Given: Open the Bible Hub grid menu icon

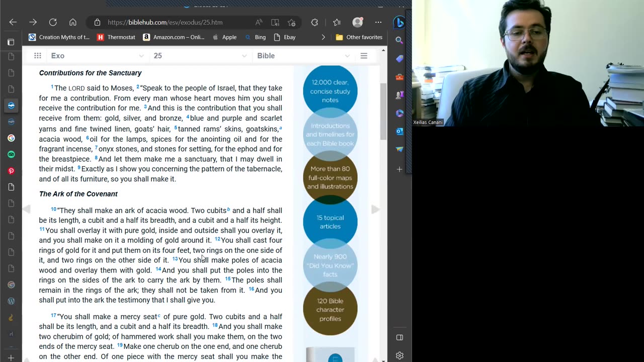Looking at the screenshot, I should [x=38, y=56].
